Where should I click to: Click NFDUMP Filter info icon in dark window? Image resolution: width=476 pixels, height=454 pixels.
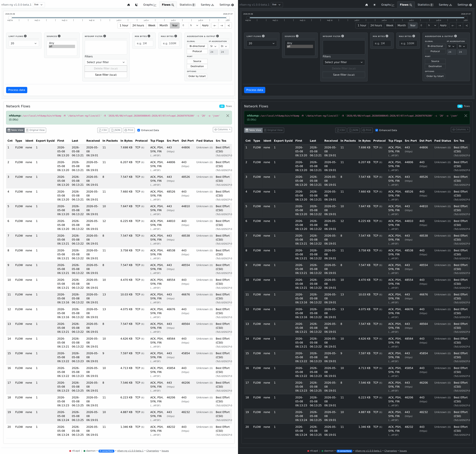coord(343,36)
